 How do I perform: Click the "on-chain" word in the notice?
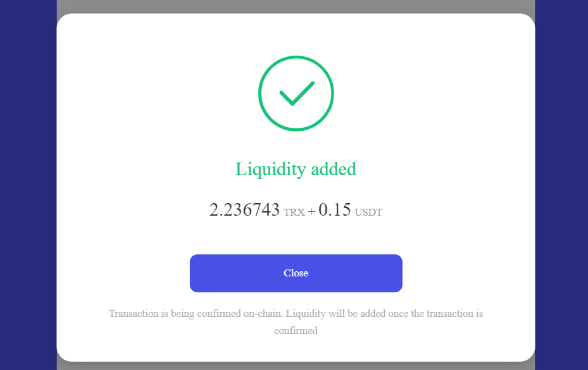pyautogui.click(x=263, y=314)
